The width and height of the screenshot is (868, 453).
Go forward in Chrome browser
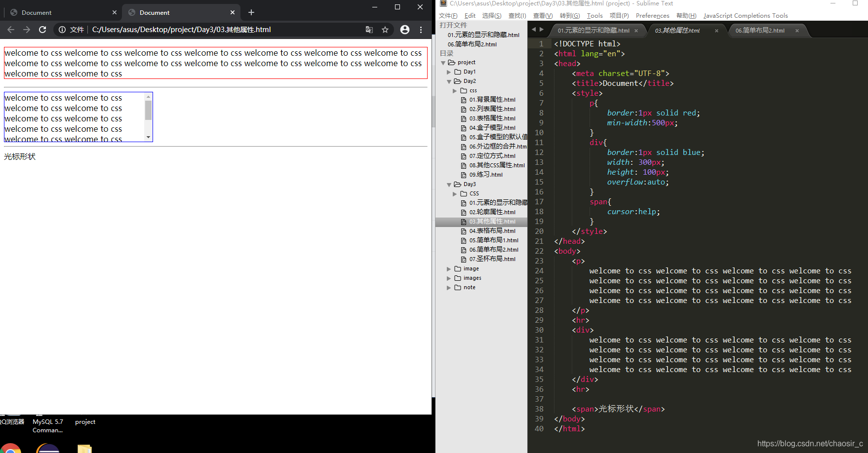(27, 30)
